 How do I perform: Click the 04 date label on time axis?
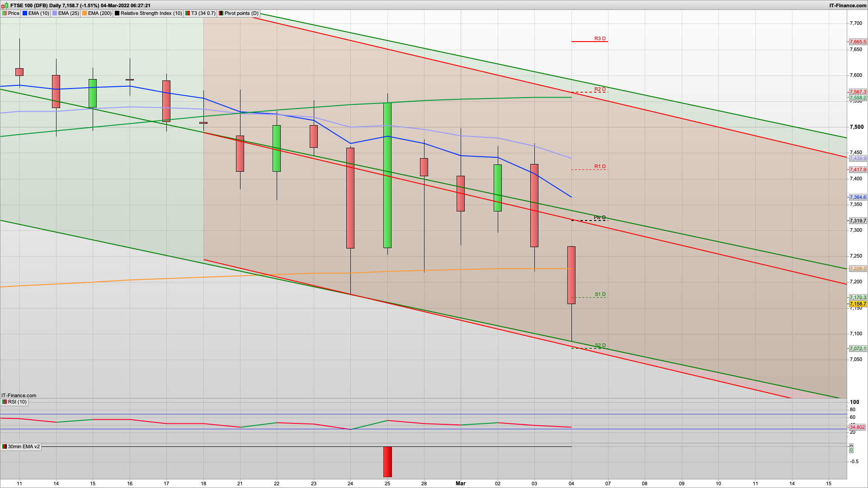571,483
